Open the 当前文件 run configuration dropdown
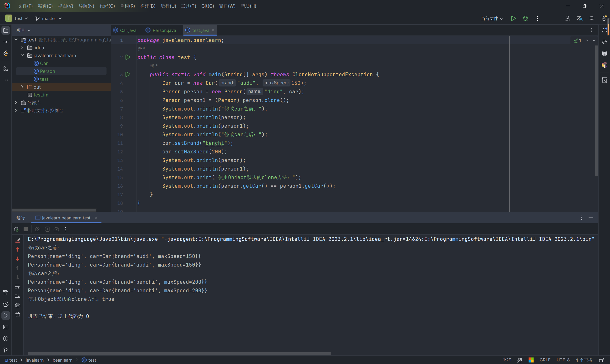The width and height of the screenshot is (610, 364). [492, 18]
